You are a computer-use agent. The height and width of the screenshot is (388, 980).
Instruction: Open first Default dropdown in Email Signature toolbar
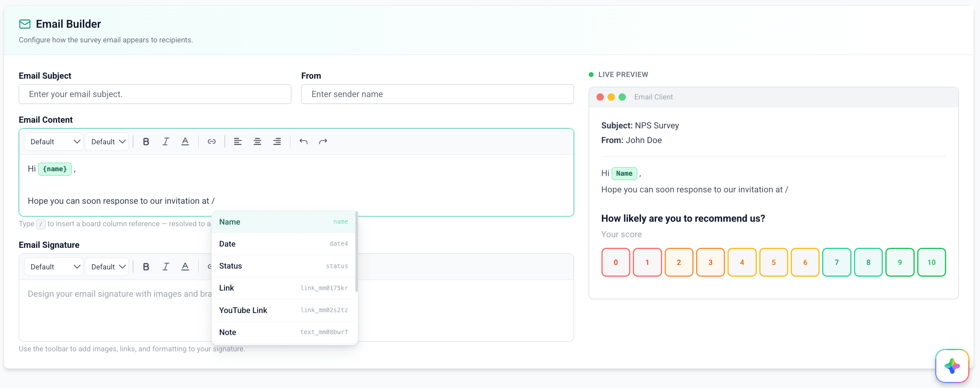pos(54,267)
